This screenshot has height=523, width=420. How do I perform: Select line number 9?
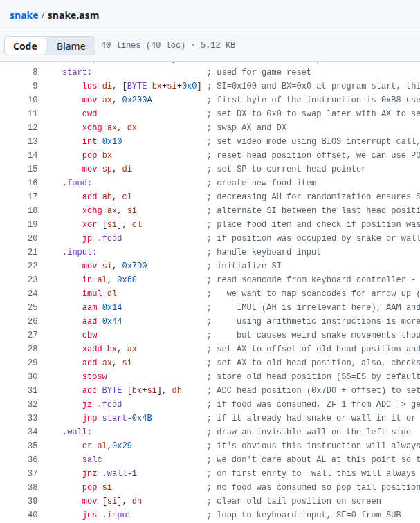(35, 86)
